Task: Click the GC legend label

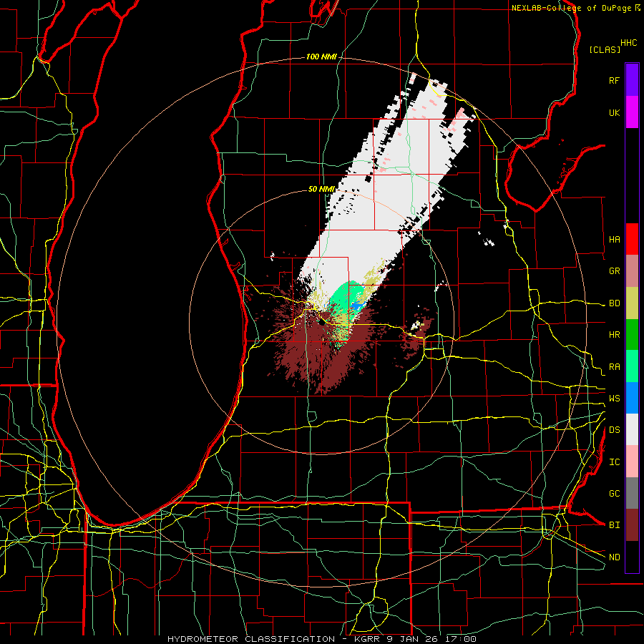Action: pos(614,494)
